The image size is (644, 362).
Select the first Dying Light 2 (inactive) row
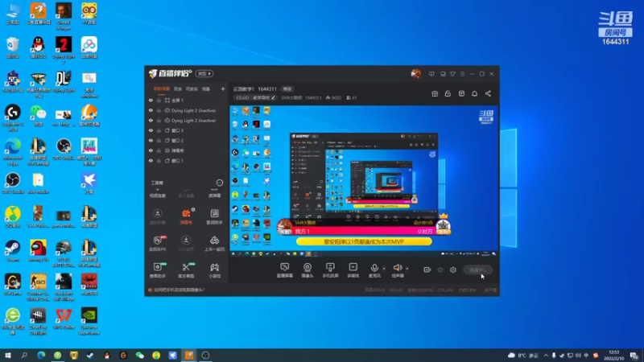click(187, 110)
